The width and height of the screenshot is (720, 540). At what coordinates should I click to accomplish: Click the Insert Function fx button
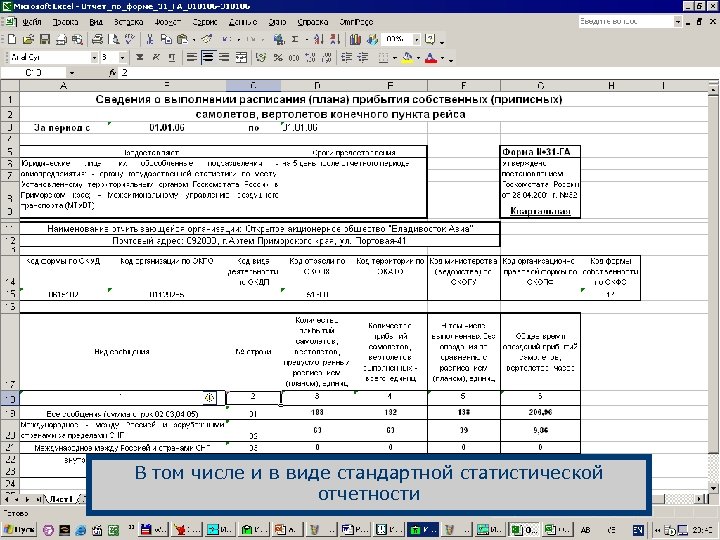click(112, 73)
